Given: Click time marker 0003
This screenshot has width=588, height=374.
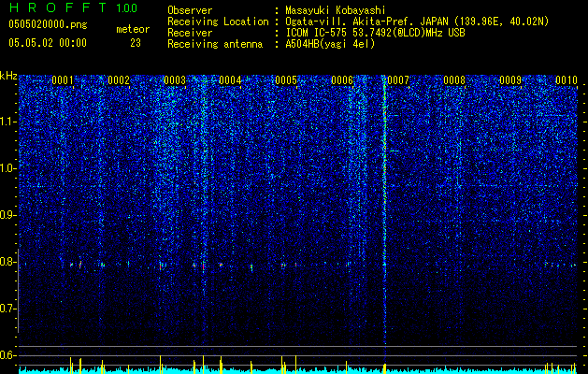Looking at the screenshot, I should click(175, 80).
